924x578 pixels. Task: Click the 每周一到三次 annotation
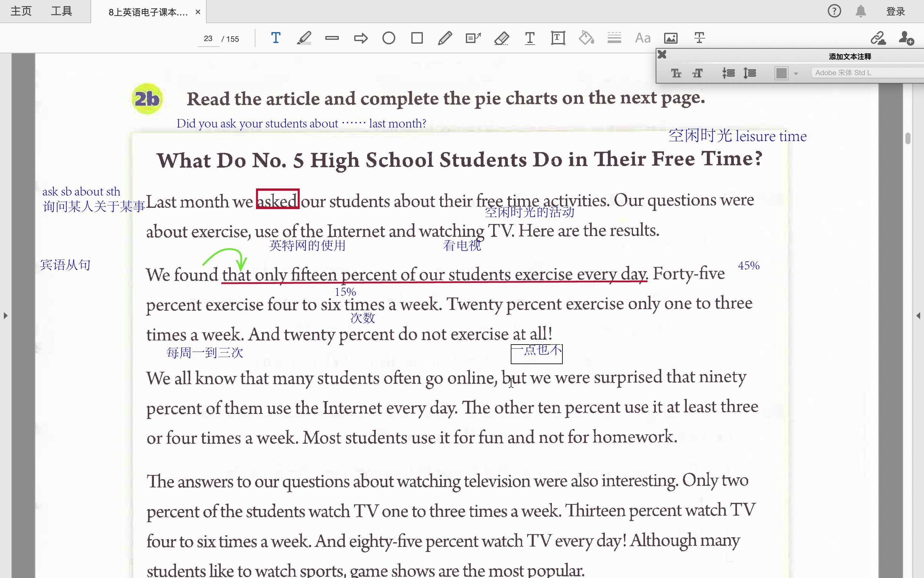click(205, 353)
